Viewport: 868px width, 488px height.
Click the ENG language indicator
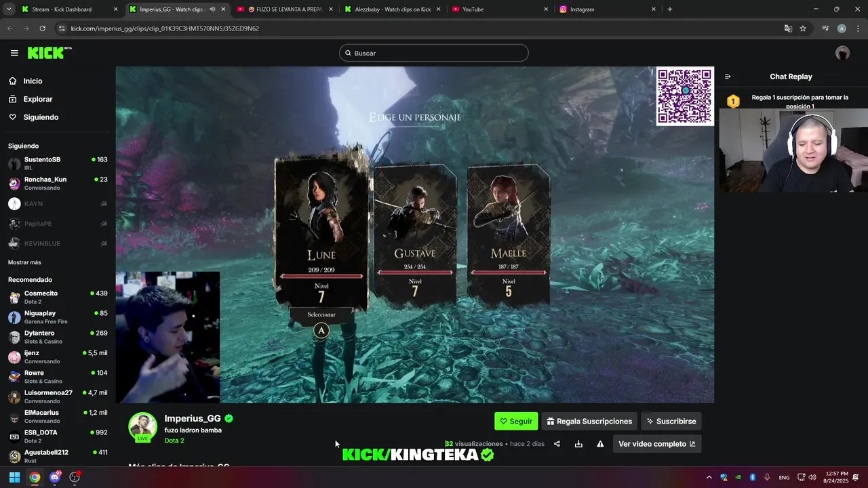(x=784, y=477)
